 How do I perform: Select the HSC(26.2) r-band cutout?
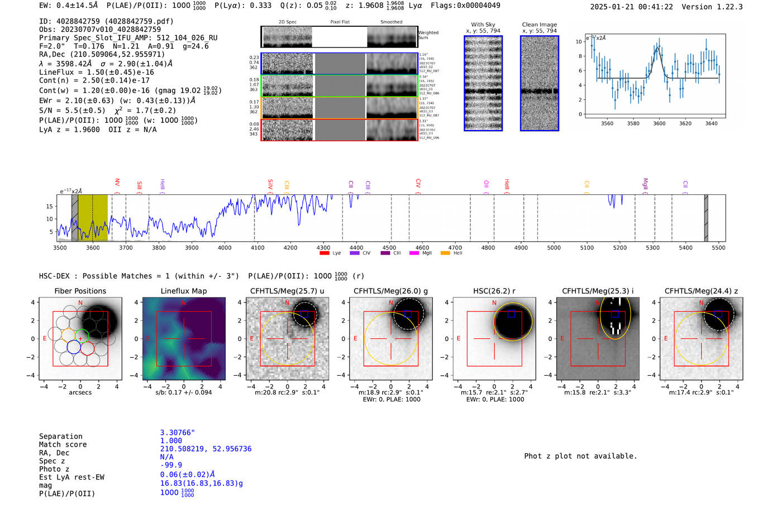494,339
